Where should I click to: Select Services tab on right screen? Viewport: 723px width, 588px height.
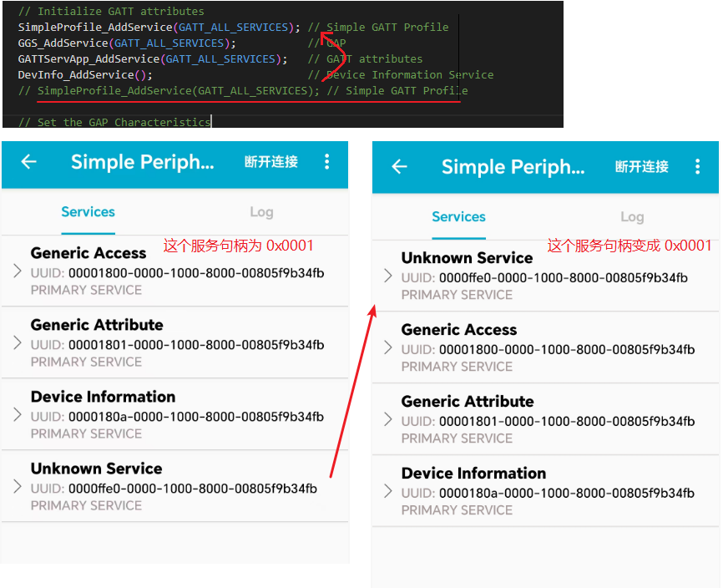coord(458,217)
